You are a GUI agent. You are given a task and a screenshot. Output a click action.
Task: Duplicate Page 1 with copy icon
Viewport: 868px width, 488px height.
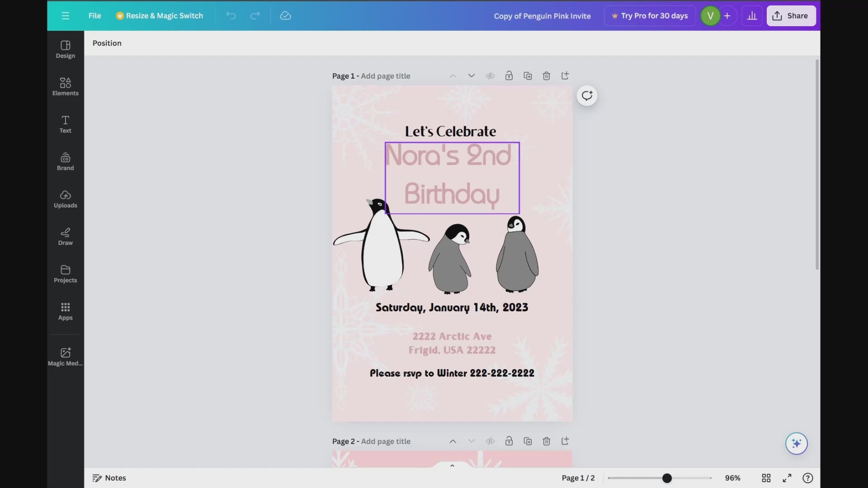[x=528, y=76]
